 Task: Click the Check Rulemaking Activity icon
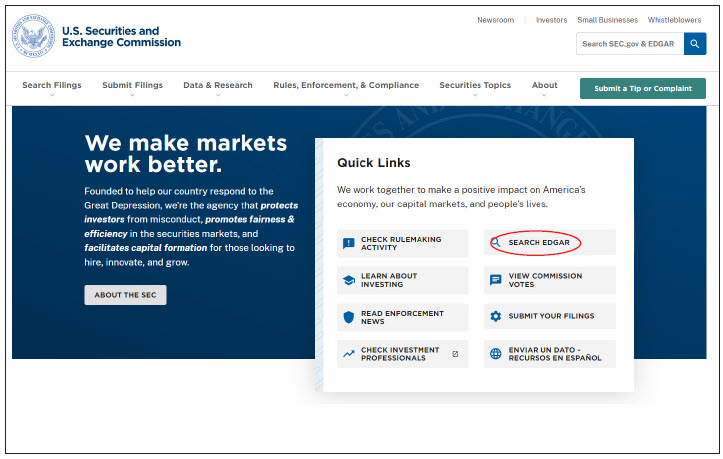pos(349,243)
